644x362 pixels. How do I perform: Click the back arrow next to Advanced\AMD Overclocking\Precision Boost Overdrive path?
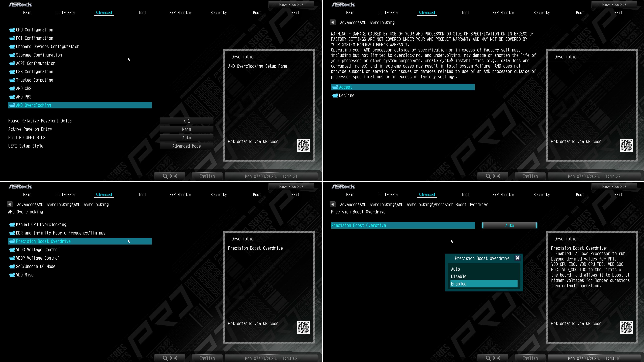click(x=333, y=204)
